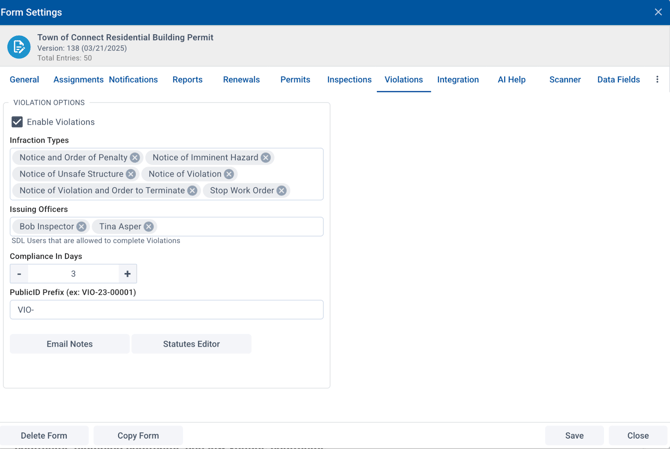This screenshot has width=670, height=449.
Task: Uncheck the Enable Violations checkbox
Action: (17, 122)
